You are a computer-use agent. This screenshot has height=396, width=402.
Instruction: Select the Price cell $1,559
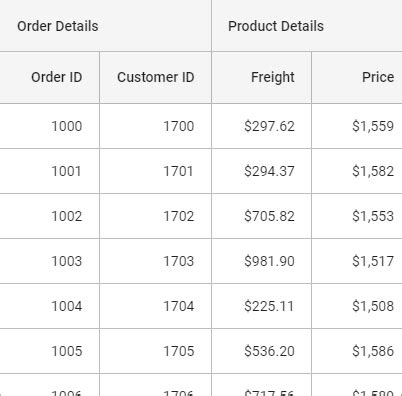tap(357, 126)
